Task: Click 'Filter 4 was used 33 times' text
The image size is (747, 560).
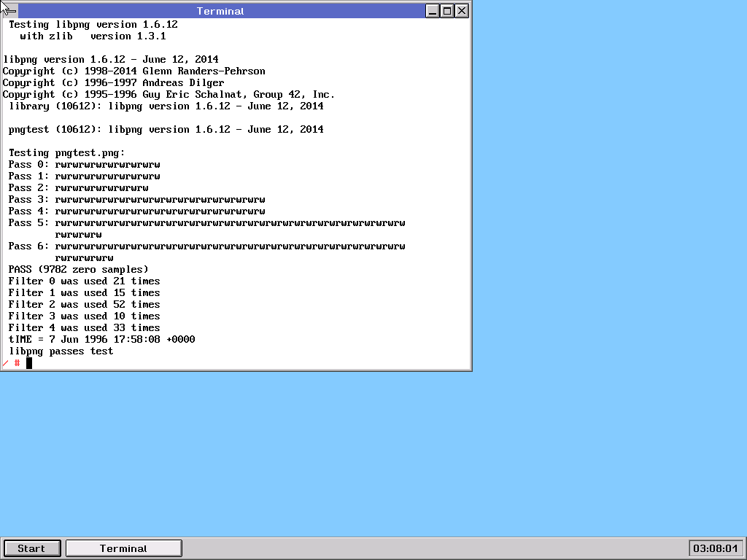Action: click(x=85, y=328)
